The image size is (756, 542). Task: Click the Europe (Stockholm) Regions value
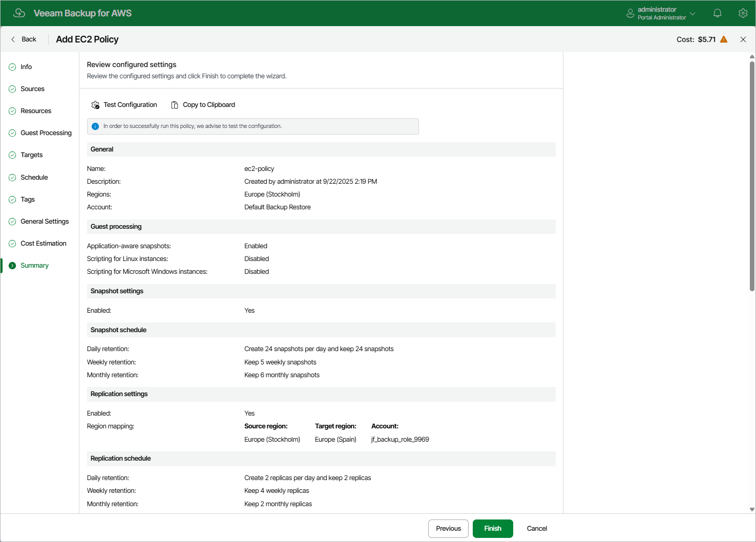[272, 194]
